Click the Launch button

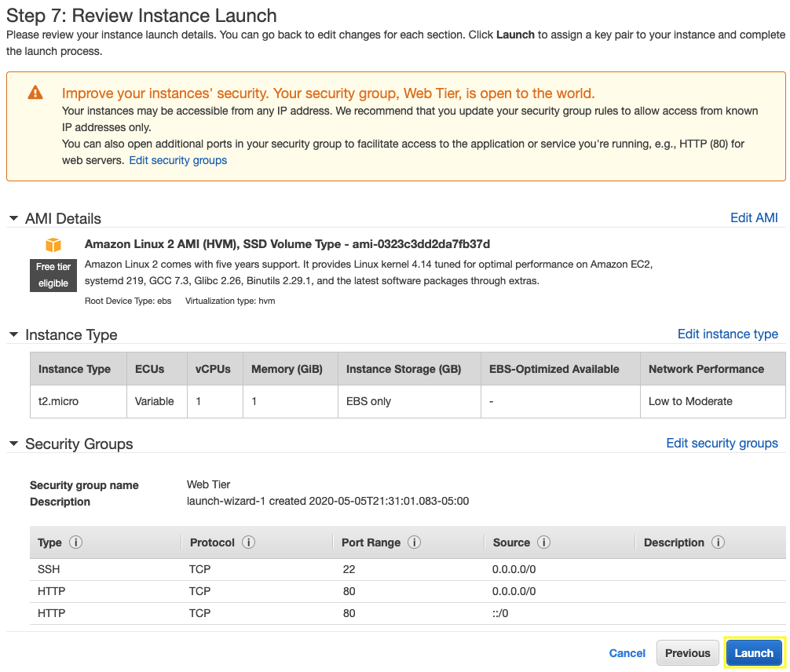[x=754, y=653]
